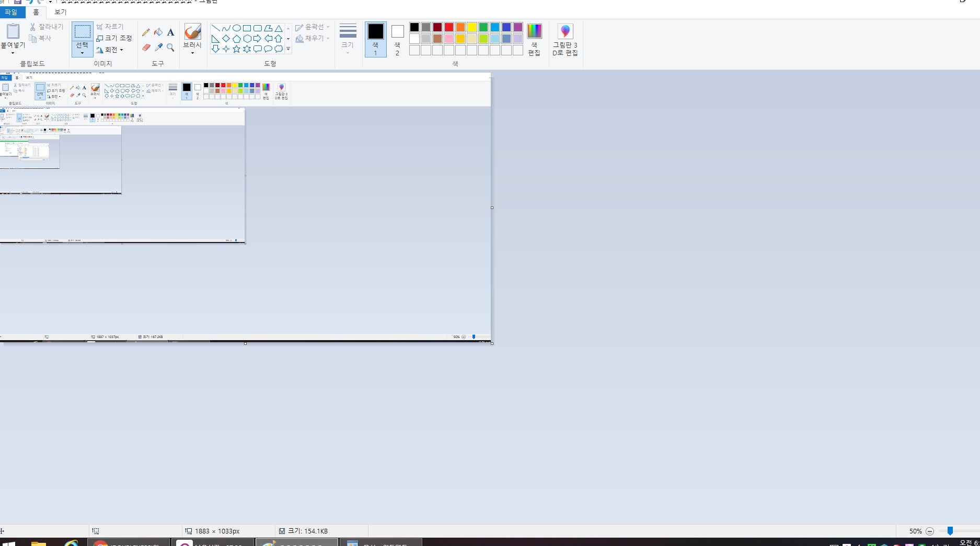This screenshot has height=546, width=980.
Task: Choose the Cloud callout shape
Action: click(279, 49)
